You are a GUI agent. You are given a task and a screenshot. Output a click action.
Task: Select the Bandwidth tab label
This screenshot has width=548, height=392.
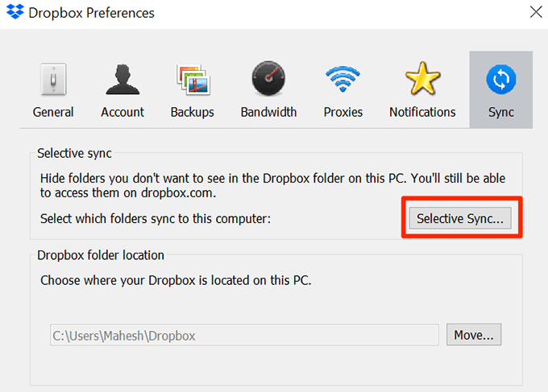click(268, 112)
